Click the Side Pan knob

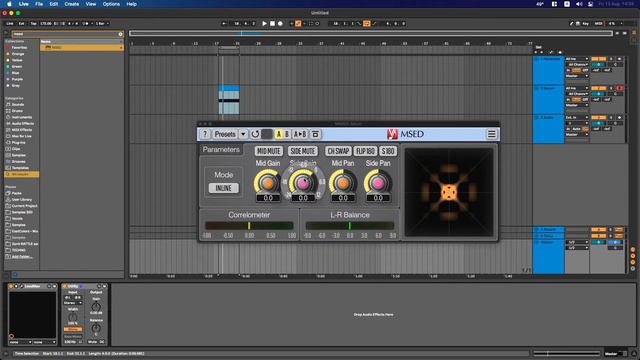point(378,183)
